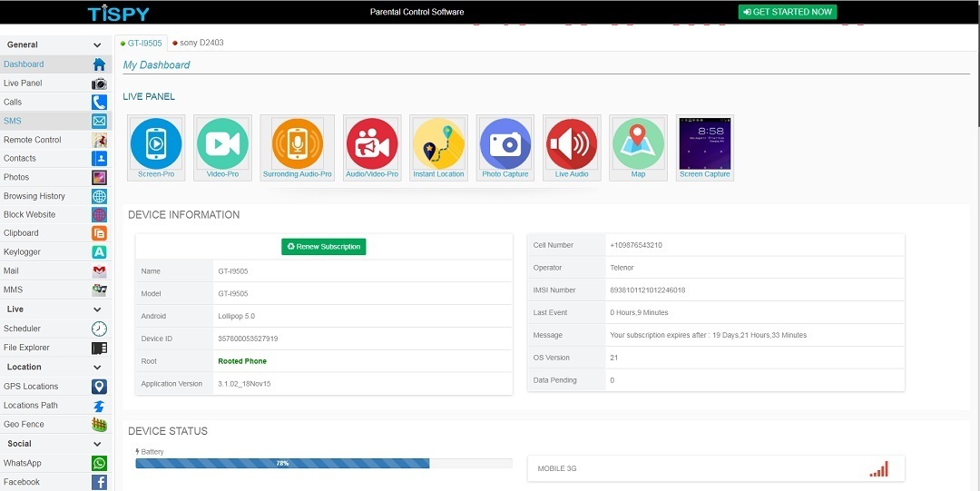Open WhatsApp from the sidebar
Screen dimensions: 980x491
(23, 463)
